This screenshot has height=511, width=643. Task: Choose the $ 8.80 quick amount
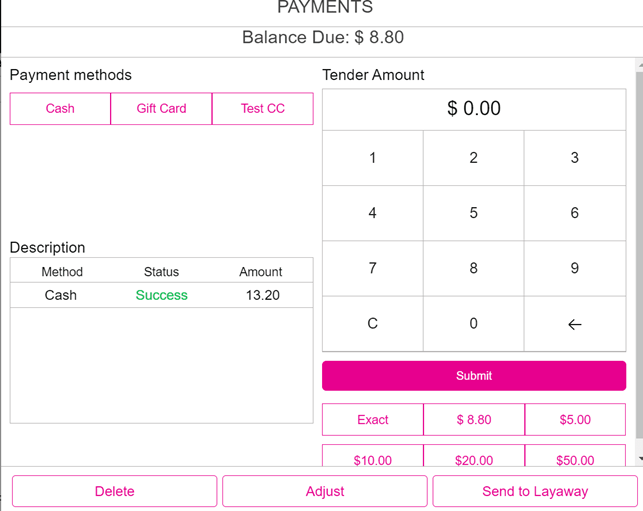tap(473, 420)
